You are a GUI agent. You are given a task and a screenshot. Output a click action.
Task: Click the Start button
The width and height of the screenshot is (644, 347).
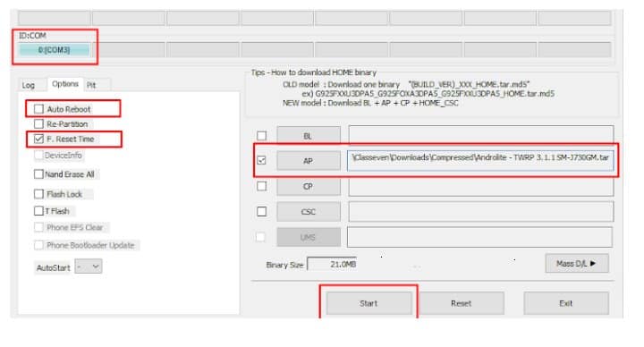click(x=369, y=303)
